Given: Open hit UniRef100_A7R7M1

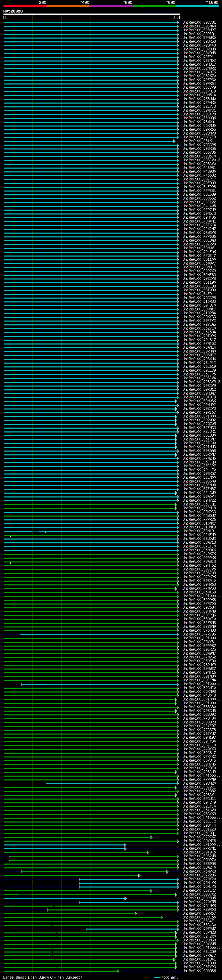Looking at the screenshot, I should click(x=199, y=848).
